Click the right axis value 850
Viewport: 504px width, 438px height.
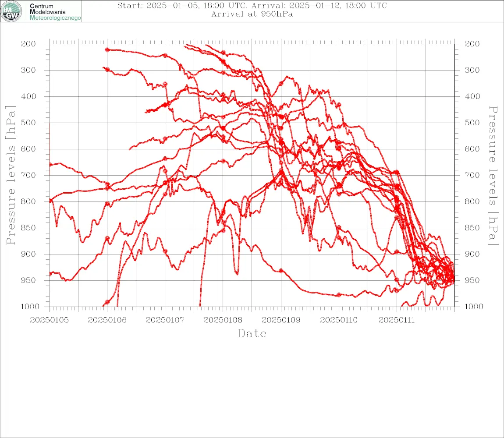pos(472,228)
